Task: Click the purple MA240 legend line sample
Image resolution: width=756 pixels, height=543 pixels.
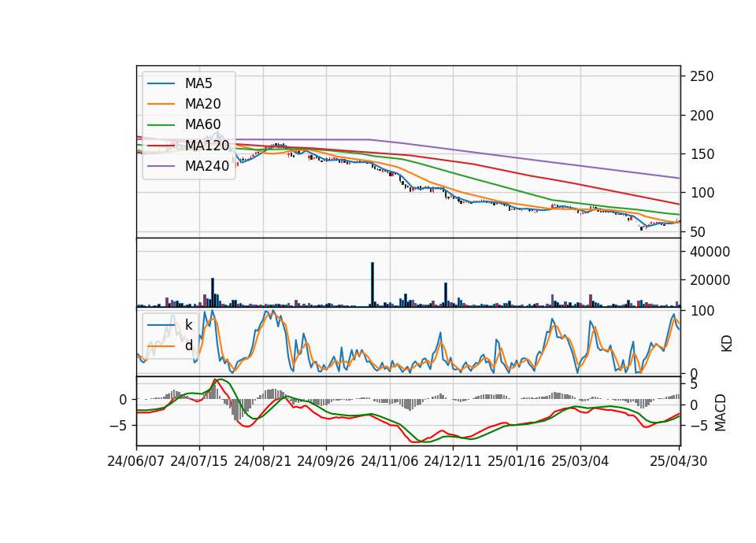Action: (161, 166)
